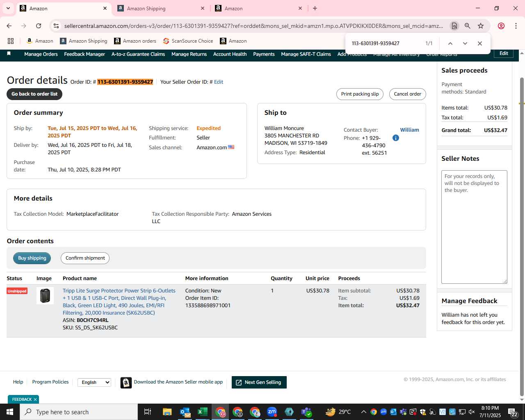
Task: Open Payments in the nav bar
Action: (264, 54)
